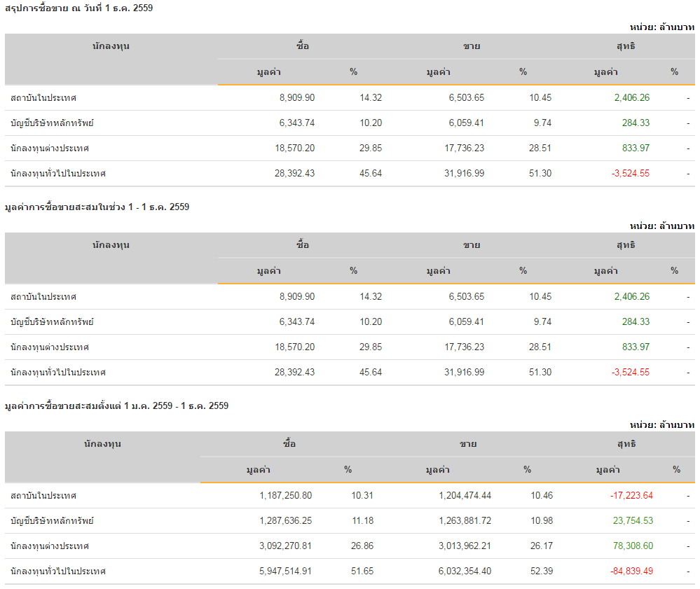Select the red net value -84,839.49
The width and height of the screenshot is (700, 589).
[631, 571]
